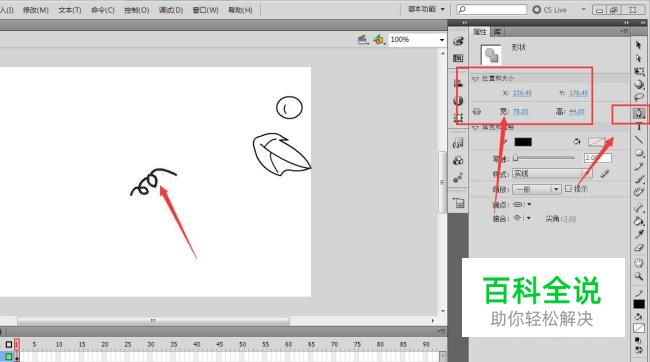Collapse the 位置和大小 section
This screenshot has width=650, height=362.
[x=475, y=78]
